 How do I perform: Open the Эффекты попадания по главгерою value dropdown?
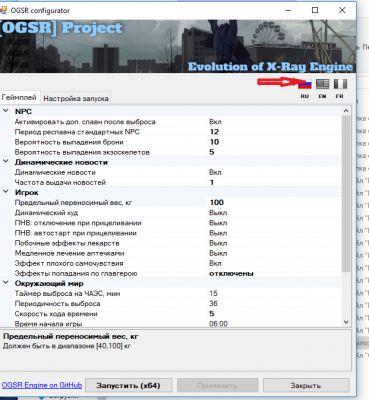[275, 273]
